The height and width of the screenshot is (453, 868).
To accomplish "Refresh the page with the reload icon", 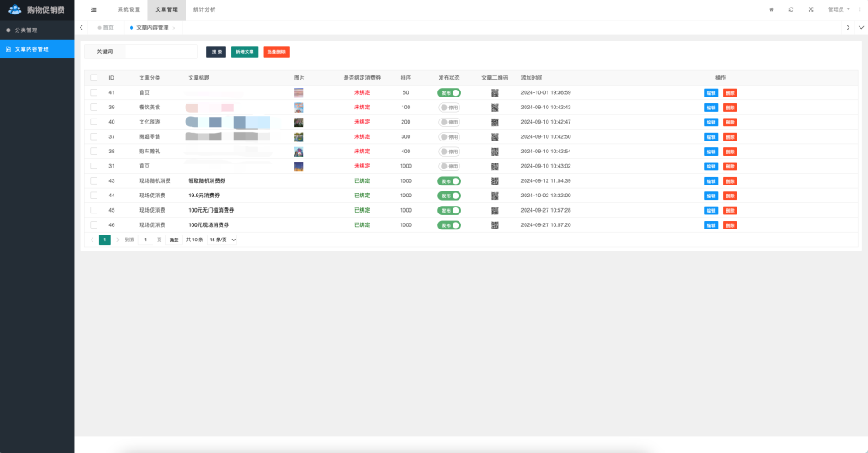I will pos(791,9).
